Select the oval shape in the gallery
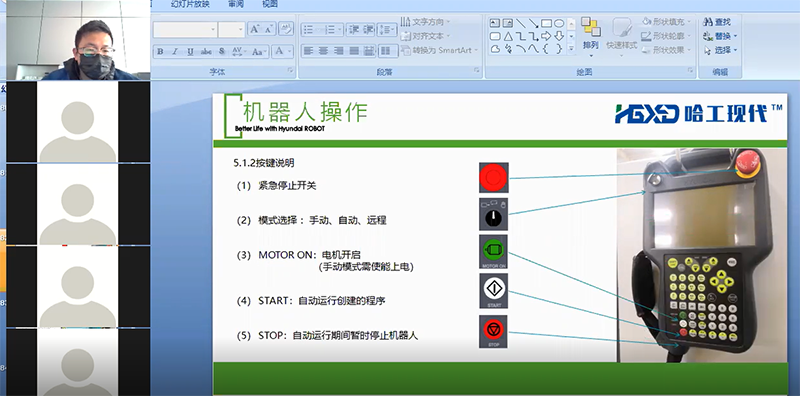 pos(559,23)
